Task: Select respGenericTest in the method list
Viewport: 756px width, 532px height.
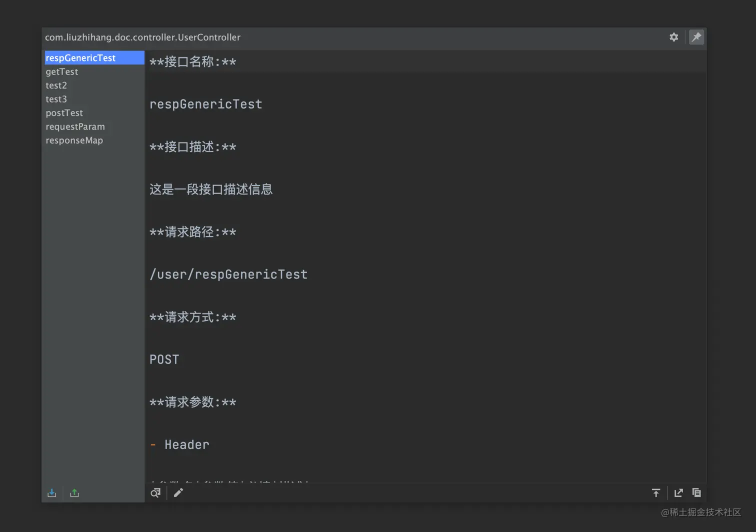Action: point(94,58)
